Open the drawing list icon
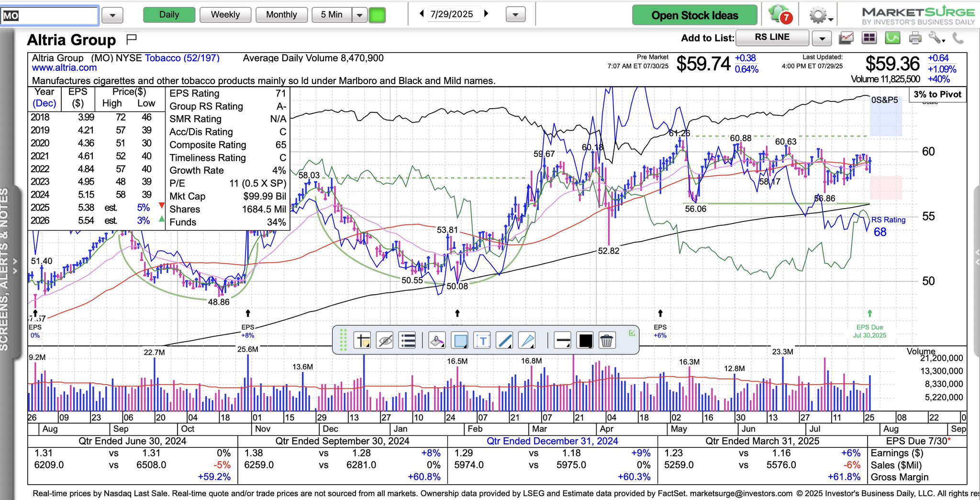 [408, 341]
